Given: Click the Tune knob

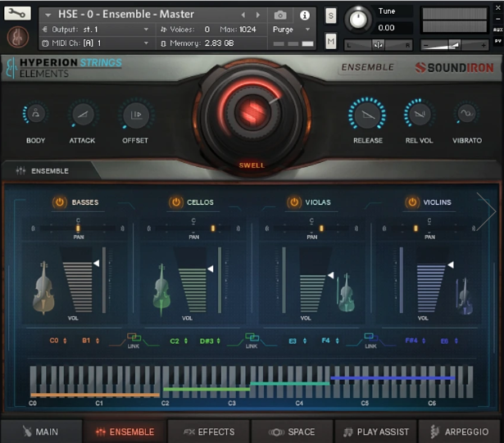Looking at the screenshot, I should tap(358, 20).
